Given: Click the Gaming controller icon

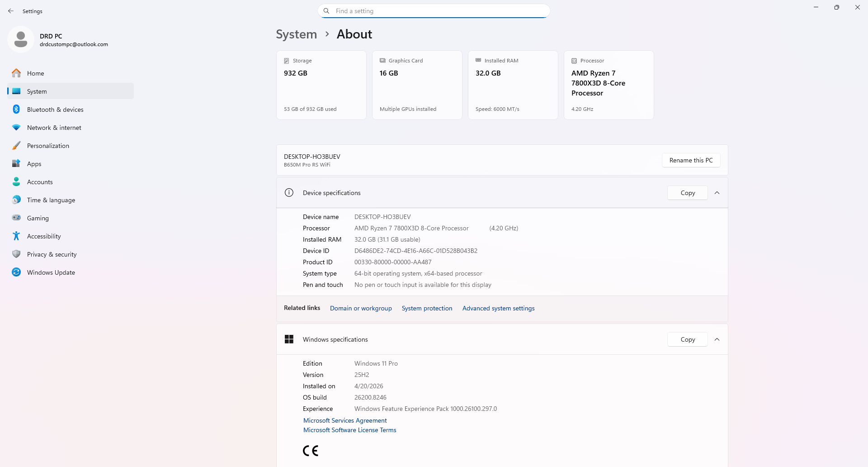Looking at the screenshot, I should point(16,218).
